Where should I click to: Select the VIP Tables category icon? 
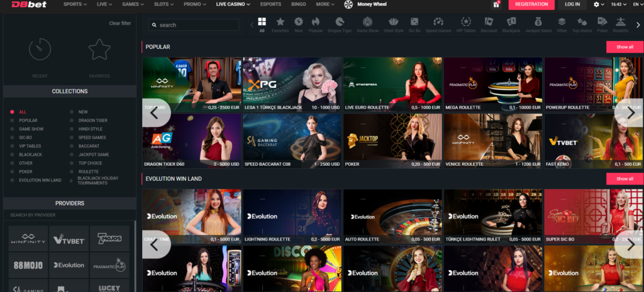click(x=466, y=22)
